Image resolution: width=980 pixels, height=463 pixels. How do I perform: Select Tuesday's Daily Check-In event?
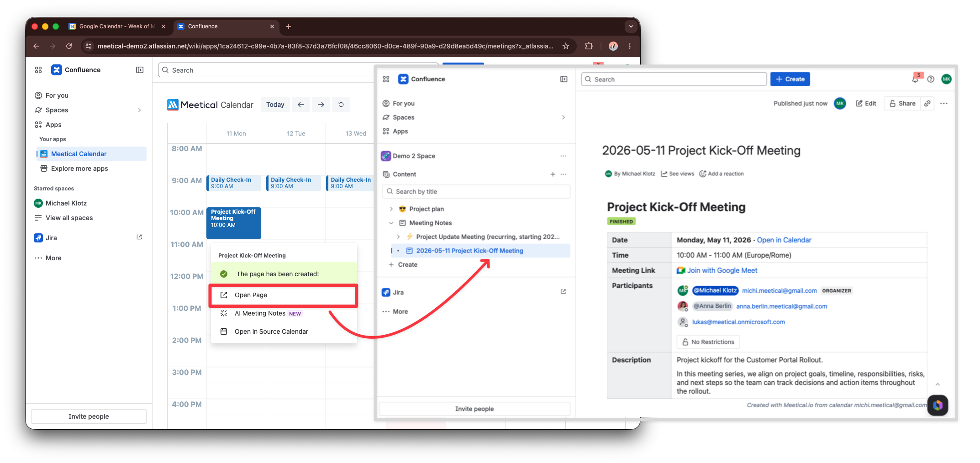coord(294,183)
